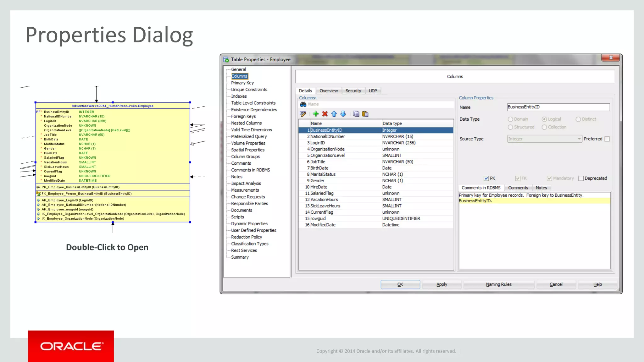
Task: Select the JobTitle column row
Action: (x=376, y=162)
